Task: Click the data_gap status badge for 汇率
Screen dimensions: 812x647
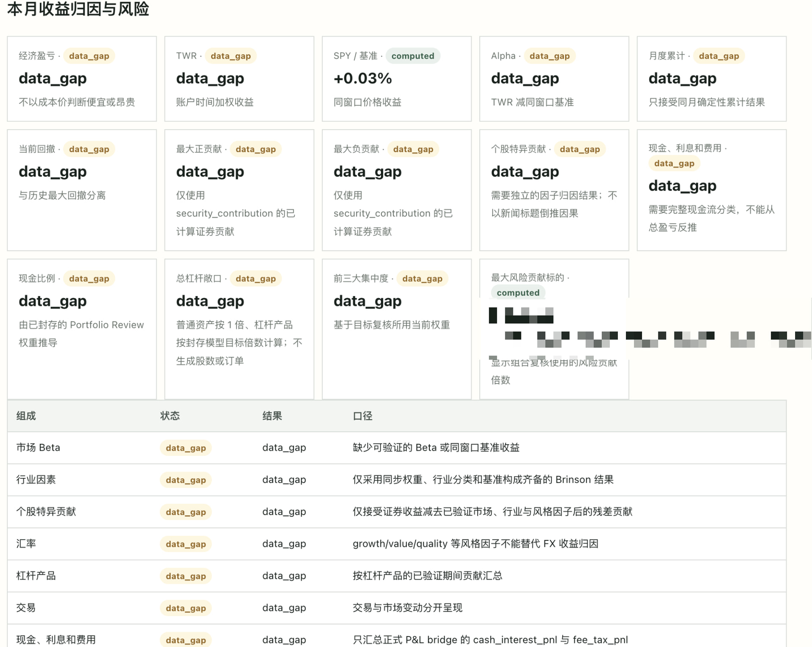Action: pos(186,544)
